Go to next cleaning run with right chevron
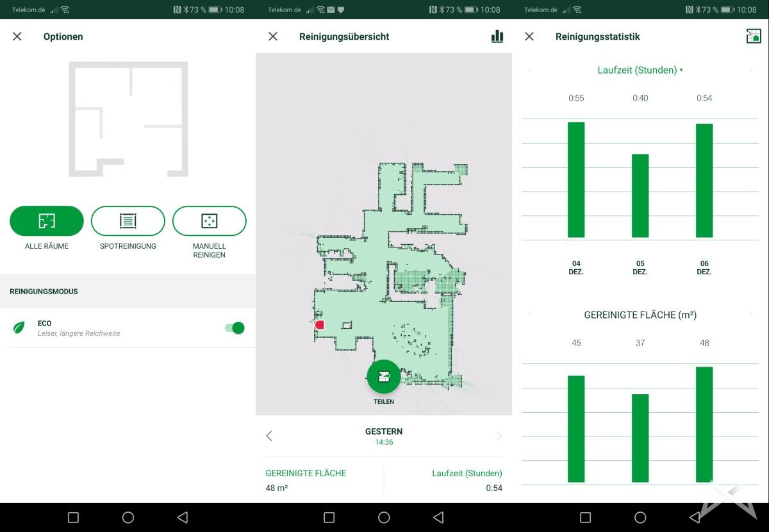 coord(499,436)
